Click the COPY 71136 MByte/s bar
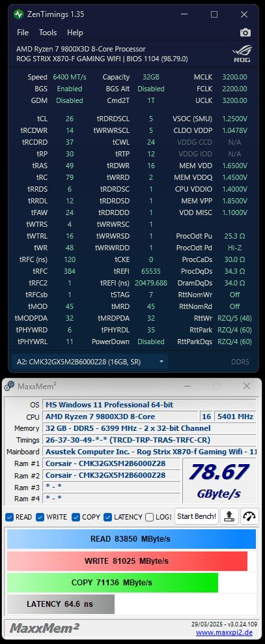The height and width of the screenshot is (644, 265). 113,583
